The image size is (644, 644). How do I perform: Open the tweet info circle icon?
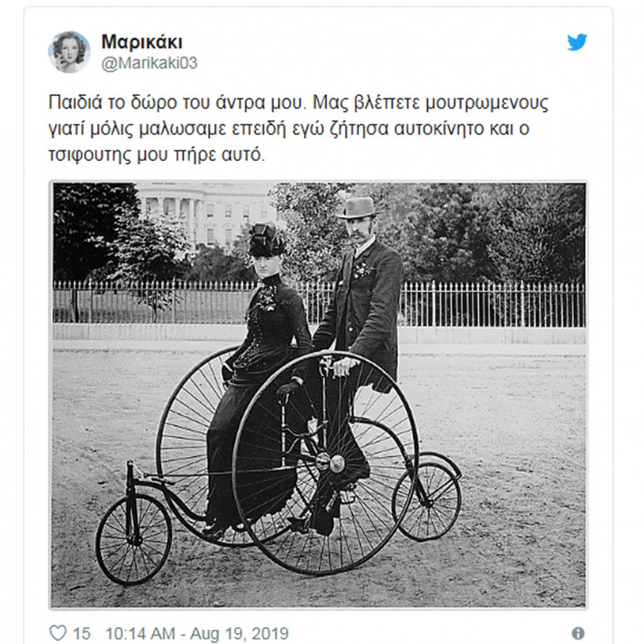pyautogui.click(x=578, y=633)
